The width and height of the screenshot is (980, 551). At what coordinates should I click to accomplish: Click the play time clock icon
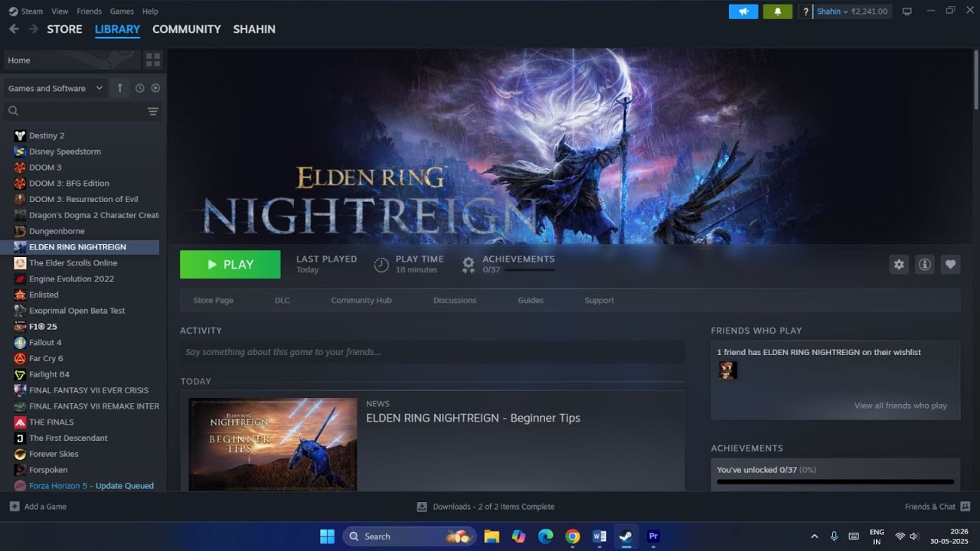(381, 265)
